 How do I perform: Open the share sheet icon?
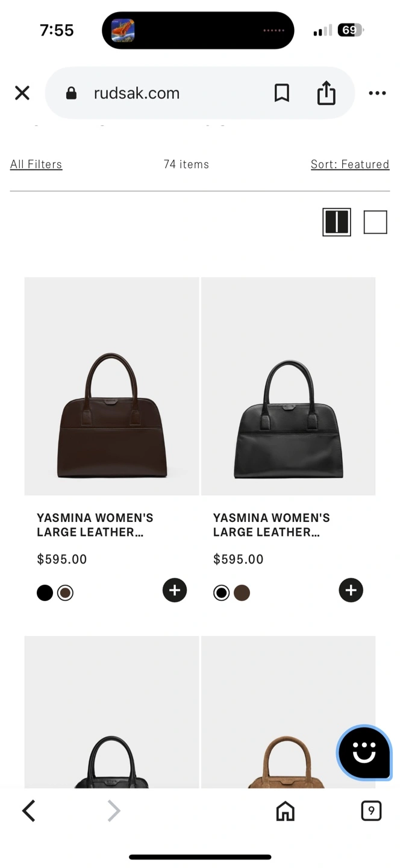[326, 93]
